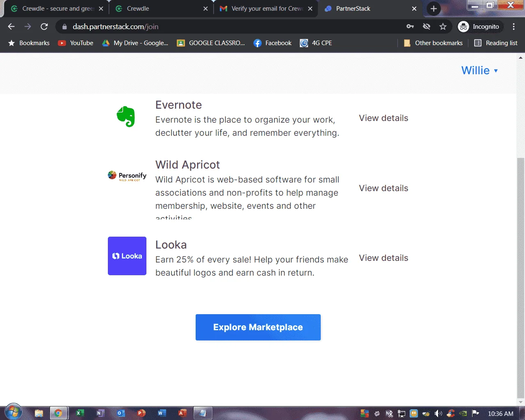
Task: Open the My Drive - Google bookmark
Action: click(x=135, y=43)
